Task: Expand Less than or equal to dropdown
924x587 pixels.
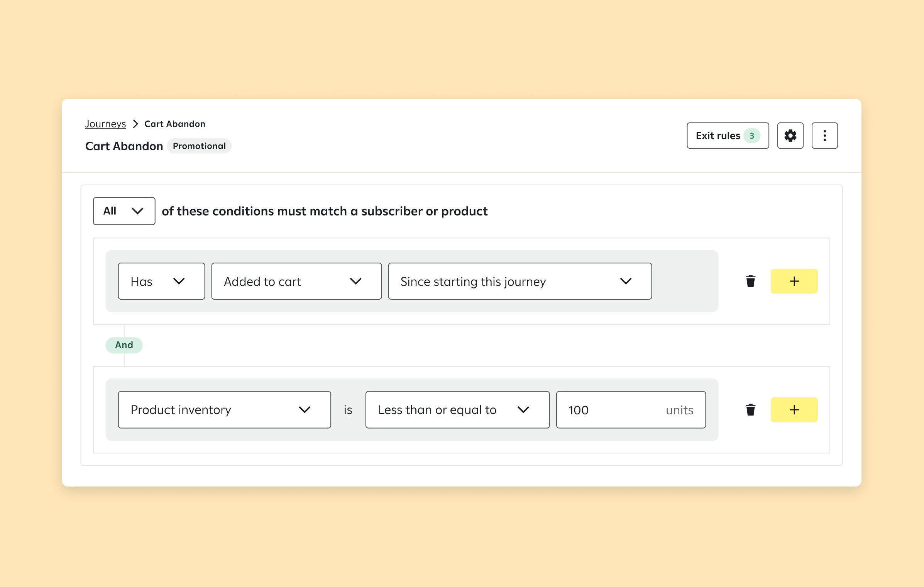Action: [x=457, y=410]
